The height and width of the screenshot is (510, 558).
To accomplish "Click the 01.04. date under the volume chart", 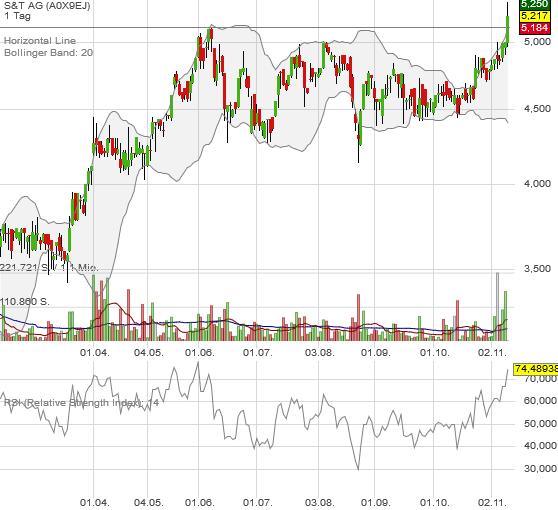I will (95, 353).
